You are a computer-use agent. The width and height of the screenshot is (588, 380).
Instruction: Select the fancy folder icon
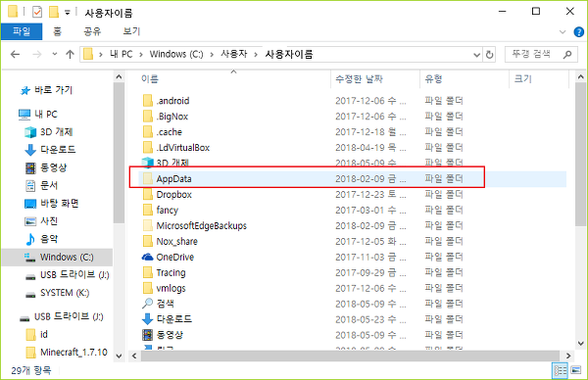coord(148,211)
